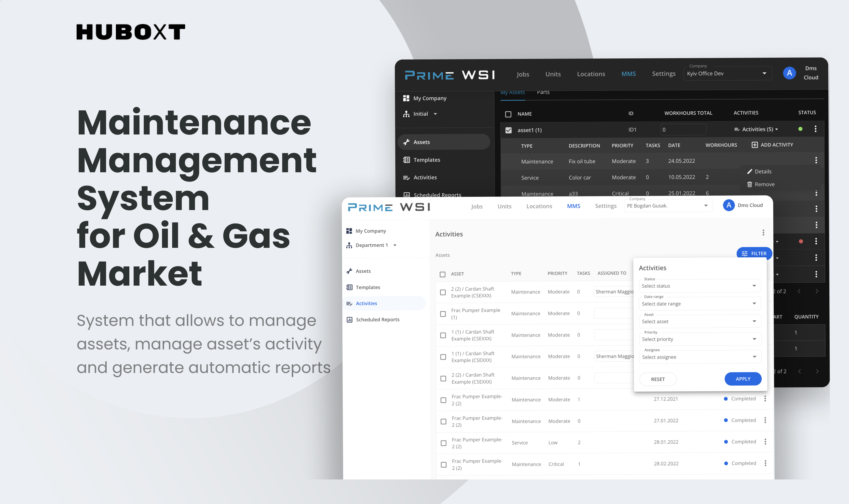Toggle select-all ASSET checkbox in Activities table
The width and height of the screenshot is (849, 504).
click(442, 274)
